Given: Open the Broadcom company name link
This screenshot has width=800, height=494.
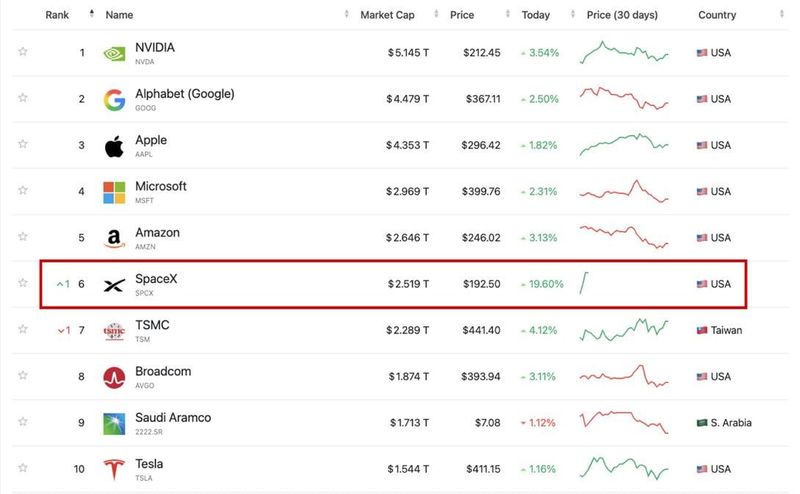Looking at the screenshot, I should pos(163,372).
